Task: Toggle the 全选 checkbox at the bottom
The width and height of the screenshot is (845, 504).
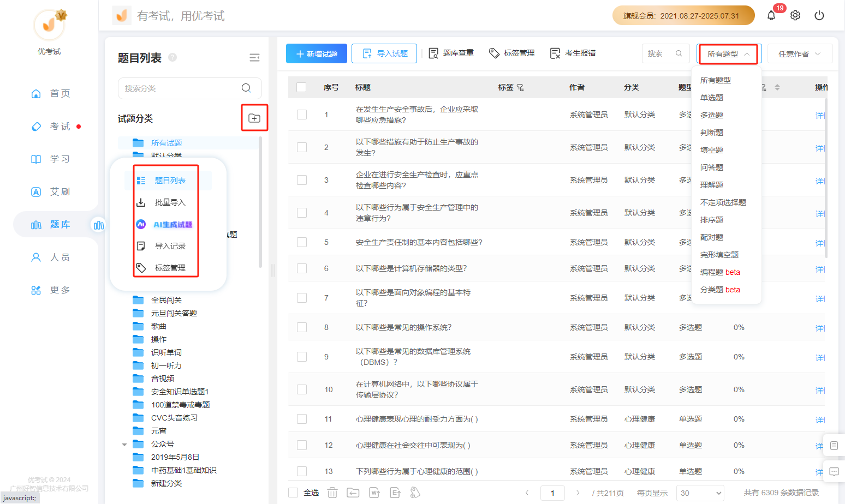Action: (x=293, y=493)
